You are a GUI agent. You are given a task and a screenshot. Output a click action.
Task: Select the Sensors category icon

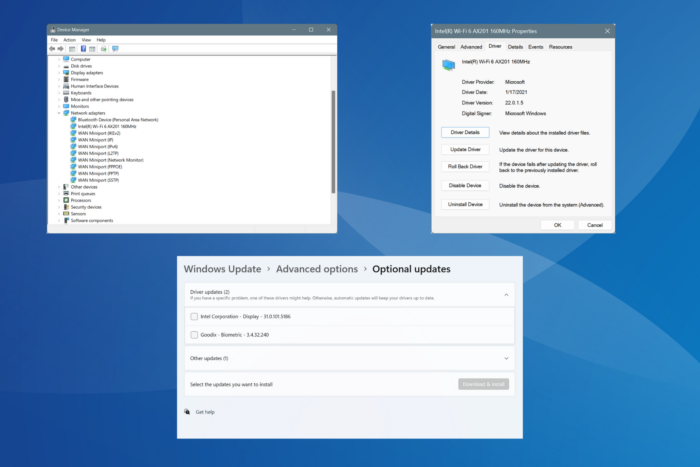[x=66, y=213]
